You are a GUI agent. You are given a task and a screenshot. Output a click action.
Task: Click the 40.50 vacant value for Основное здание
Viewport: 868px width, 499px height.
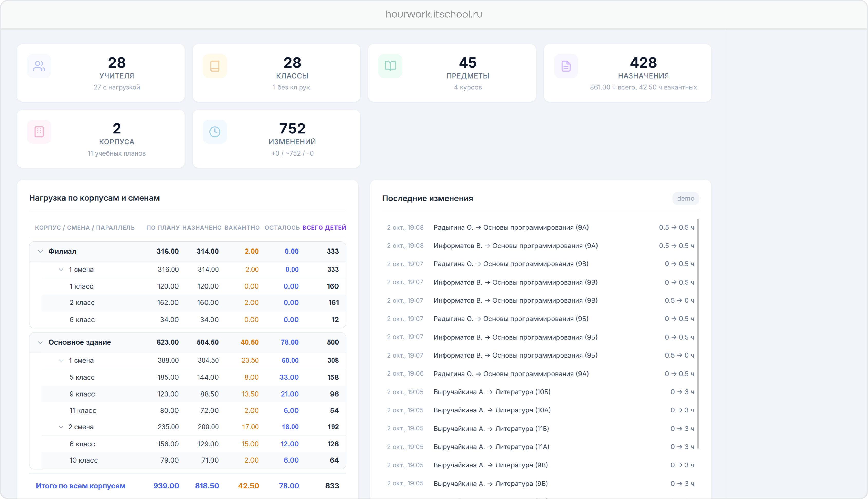coord(249,342)
